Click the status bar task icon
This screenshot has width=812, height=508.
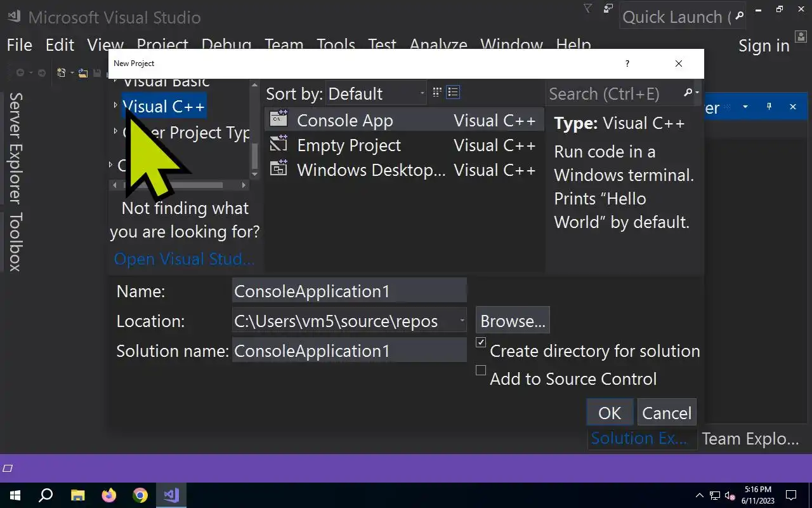point(8,469)
